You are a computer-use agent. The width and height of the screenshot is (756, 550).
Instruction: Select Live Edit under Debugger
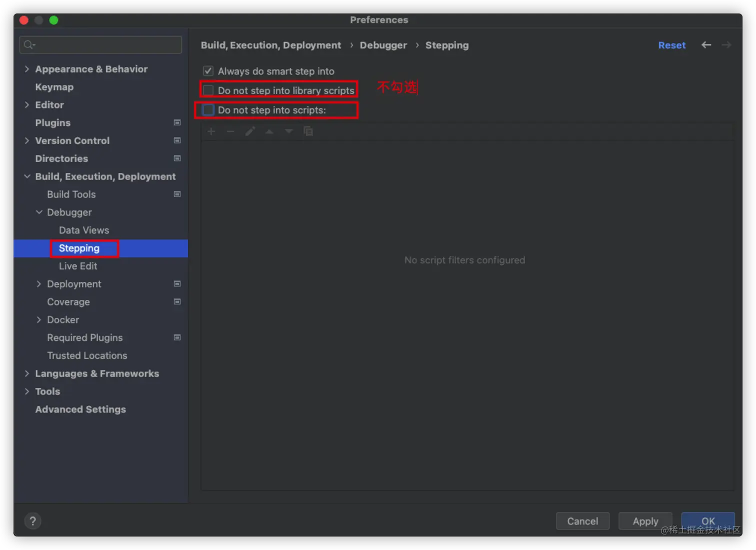click(78, 266)
